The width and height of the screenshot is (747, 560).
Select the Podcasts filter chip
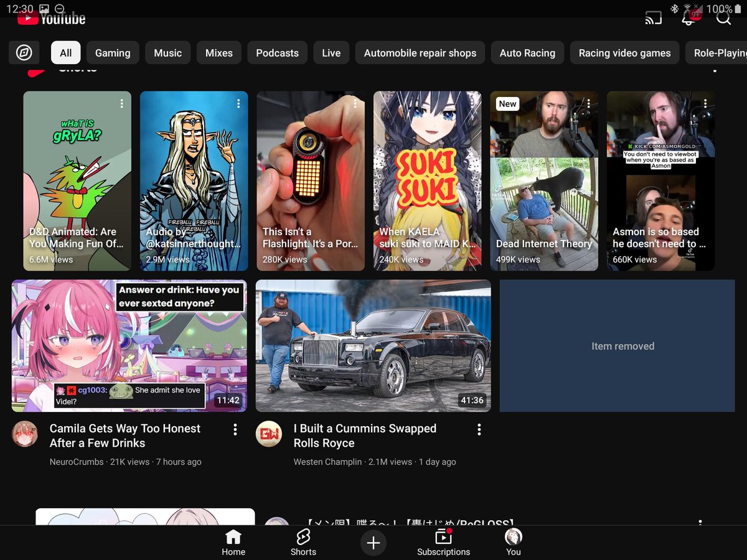[277, 53]
